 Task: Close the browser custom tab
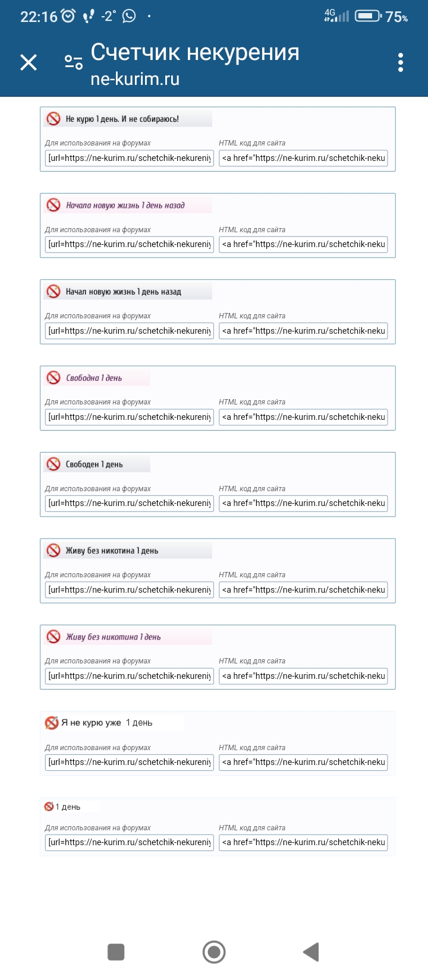point(29,62)
